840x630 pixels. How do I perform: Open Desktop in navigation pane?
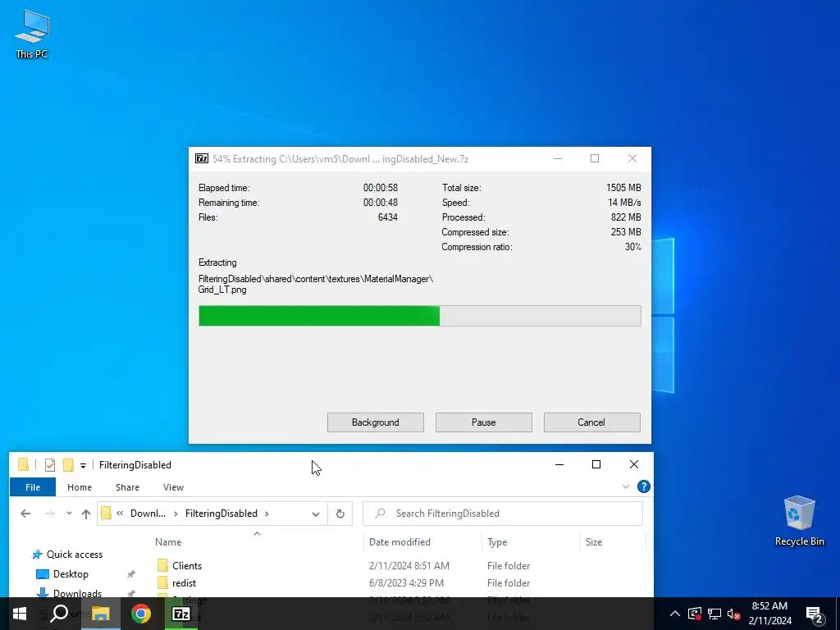click(71, 573)
